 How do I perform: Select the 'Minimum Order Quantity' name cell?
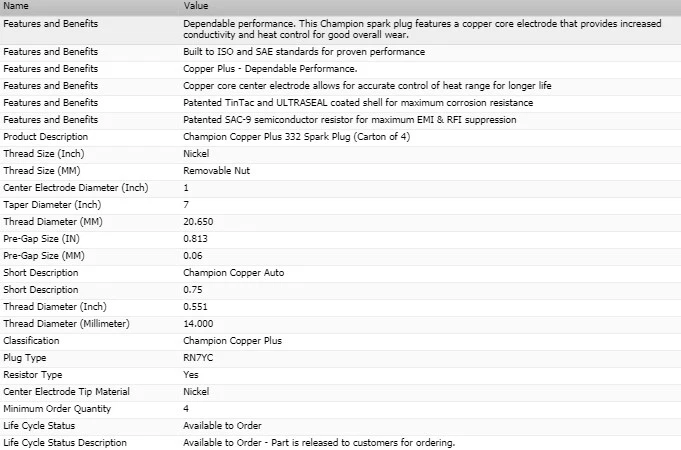pos(57,409)
